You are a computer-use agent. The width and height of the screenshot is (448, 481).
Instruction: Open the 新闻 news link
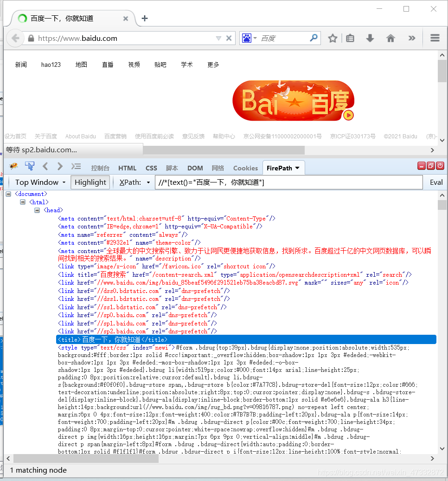[21, 65]
